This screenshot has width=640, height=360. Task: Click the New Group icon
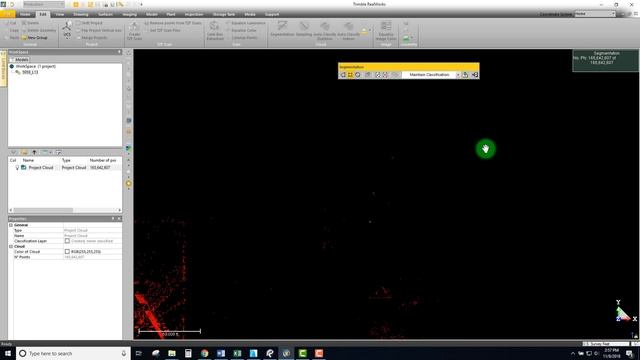(x=24, y=38)
